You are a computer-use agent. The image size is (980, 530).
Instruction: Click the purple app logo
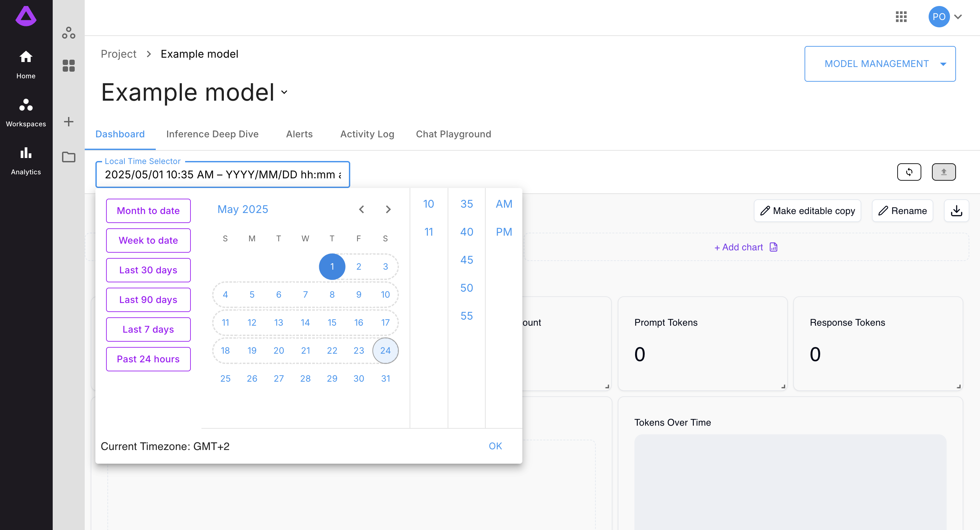point(26,16)
